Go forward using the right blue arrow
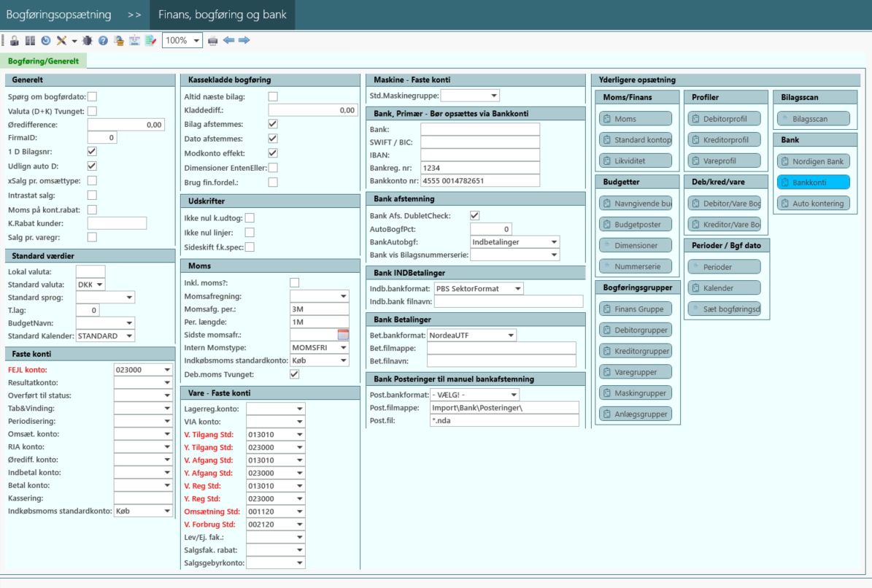 244,41
